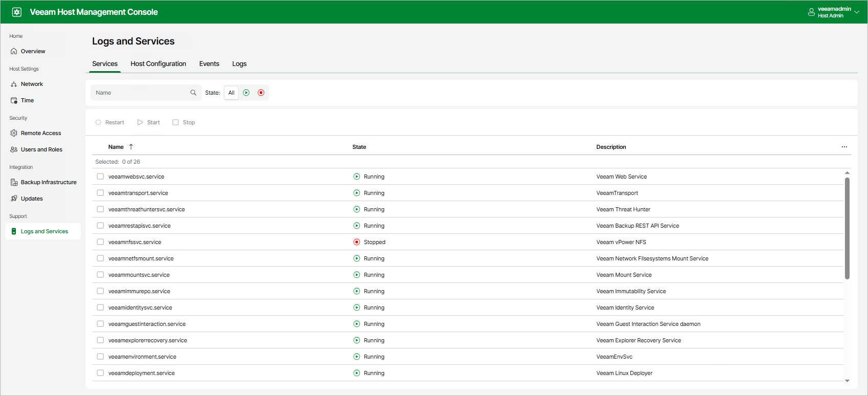Open Network host settings
The width and height of the screenshot is (868, 396).
tap(32, 84)
